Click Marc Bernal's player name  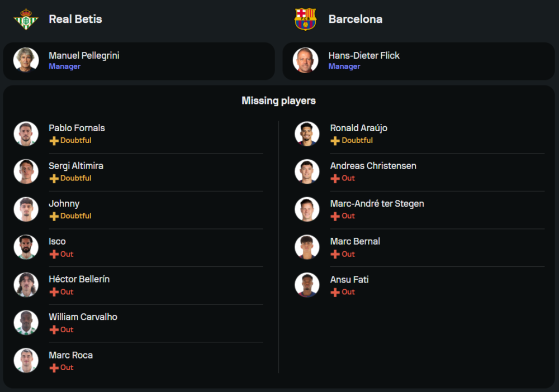pos(355,242)
